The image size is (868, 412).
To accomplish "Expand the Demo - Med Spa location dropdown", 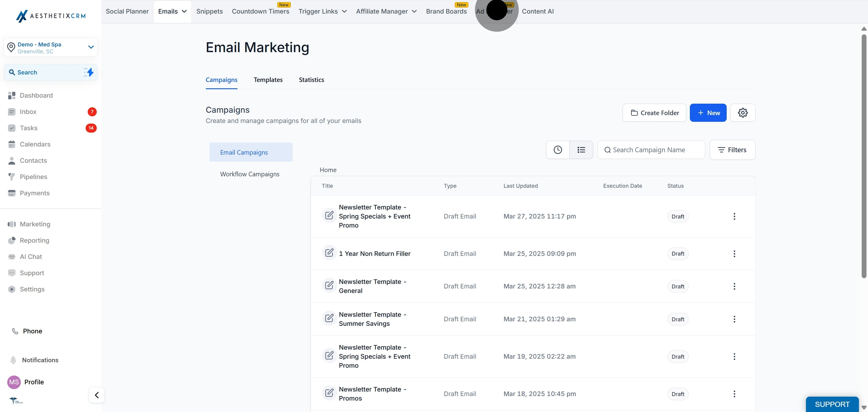I will (x=91, y=47).
